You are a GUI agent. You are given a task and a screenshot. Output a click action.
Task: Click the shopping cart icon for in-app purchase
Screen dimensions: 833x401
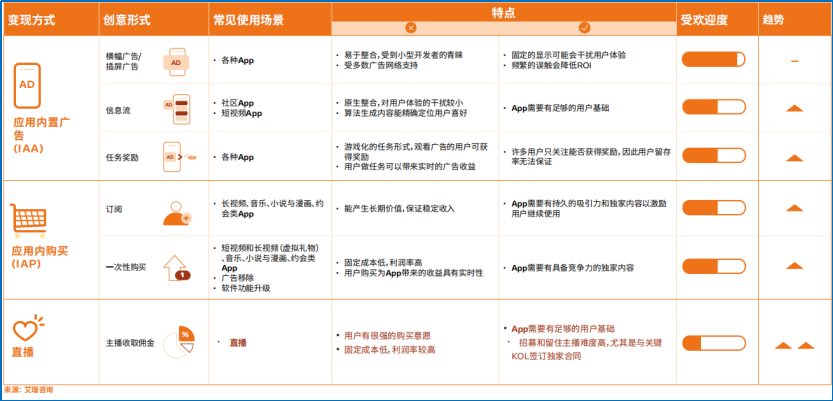(29, 217)
